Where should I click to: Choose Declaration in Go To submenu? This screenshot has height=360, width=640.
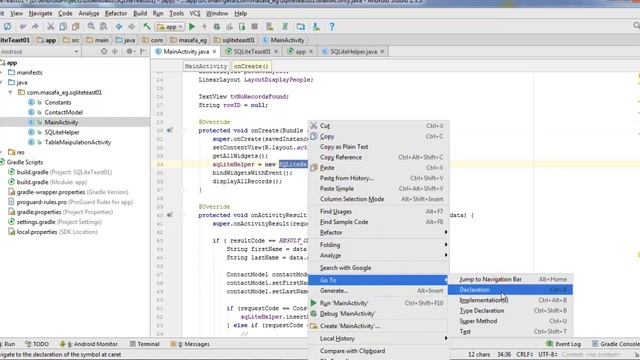tap(510, 290)
